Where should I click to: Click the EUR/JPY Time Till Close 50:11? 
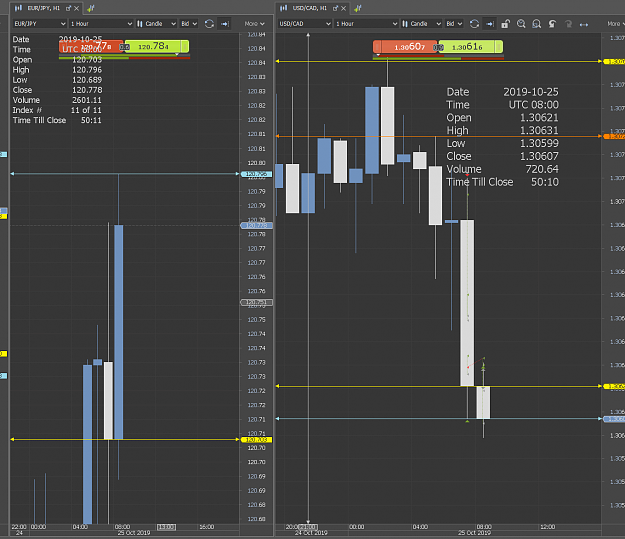click(91, 120)
